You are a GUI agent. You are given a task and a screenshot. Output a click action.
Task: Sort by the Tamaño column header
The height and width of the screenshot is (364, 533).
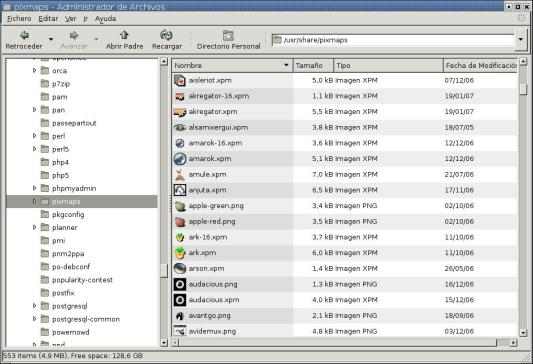point(313,65)
